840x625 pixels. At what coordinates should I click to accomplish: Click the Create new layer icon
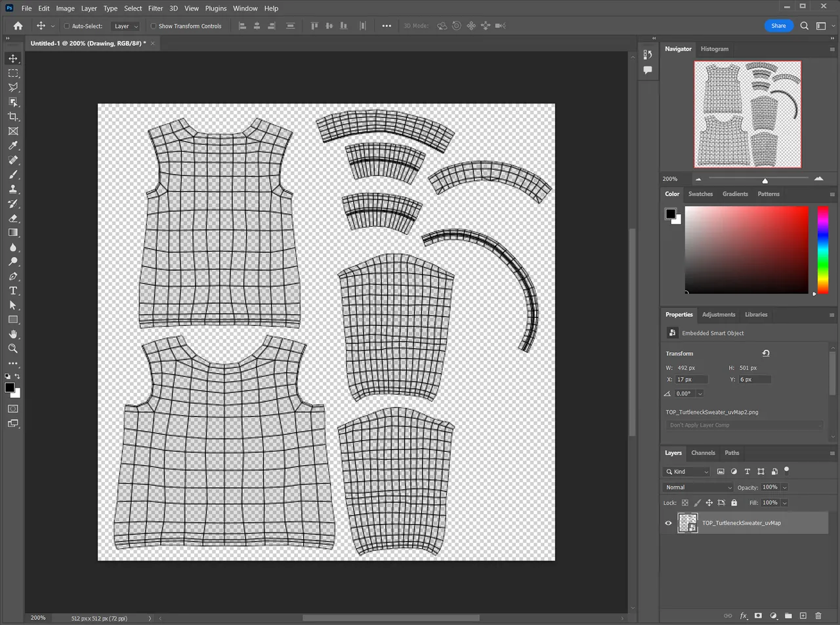coord(803,616)
